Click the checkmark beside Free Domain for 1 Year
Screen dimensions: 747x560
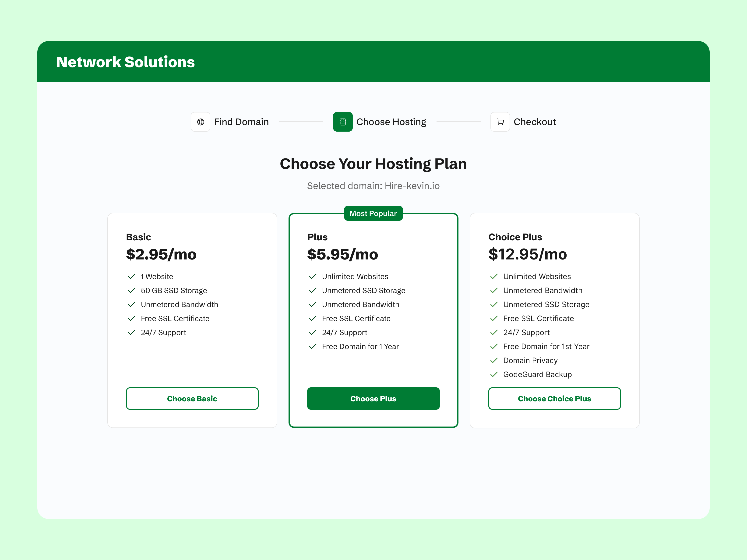pyautogui.click(x=312, y=346)
